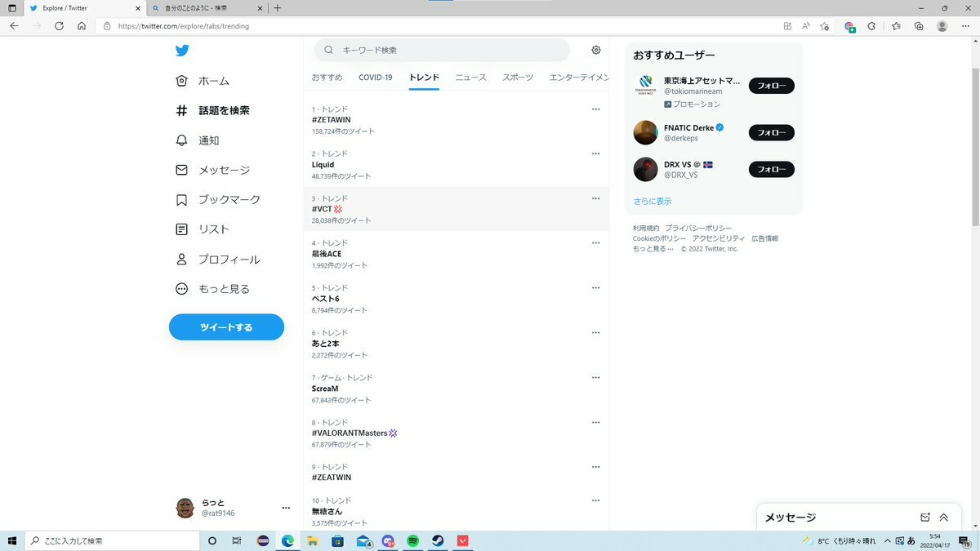Open 話題を検索 explore in sidebar
980x551 pixels.
tap(212, 110)
